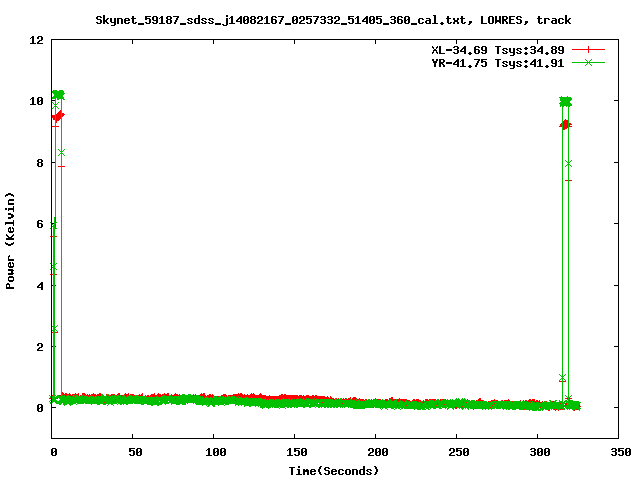
Task: Click the red XL legend line sample
Action: (588, 50)
